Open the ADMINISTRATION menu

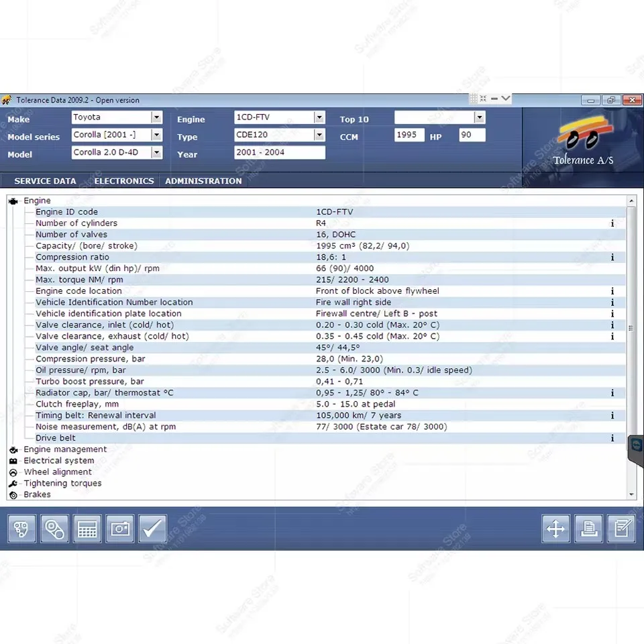click(203, 180)
